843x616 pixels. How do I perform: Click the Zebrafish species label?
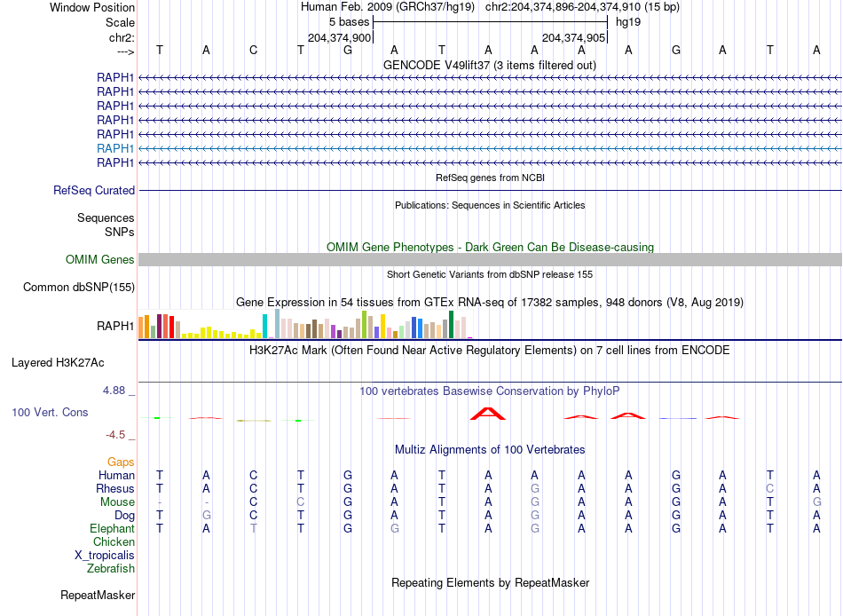(x=111, y=569)
